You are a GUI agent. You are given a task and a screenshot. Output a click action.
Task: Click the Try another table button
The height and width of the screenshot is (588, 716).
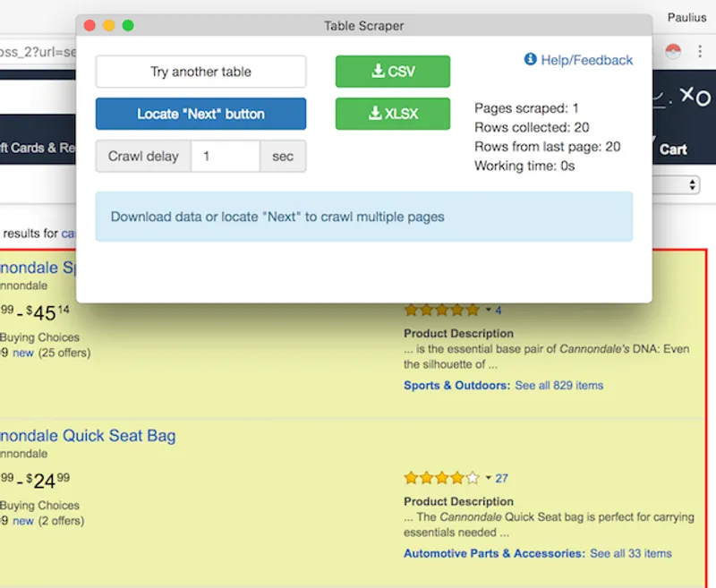tap(200, 72)
